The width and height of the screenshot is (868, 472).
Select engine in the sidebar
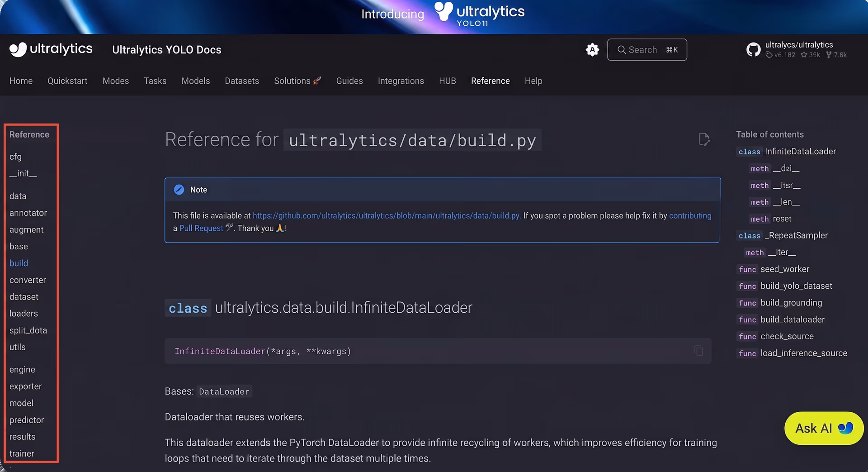[x=22, y=370]
